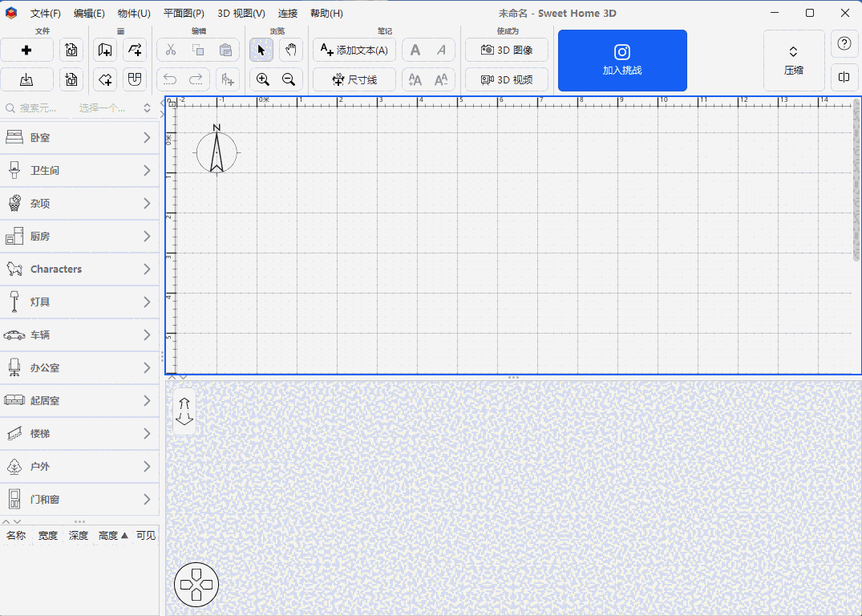Switch to the pan hand mode
The height and width of the screenshot is (616, 862).
click(x=290, y=50)
